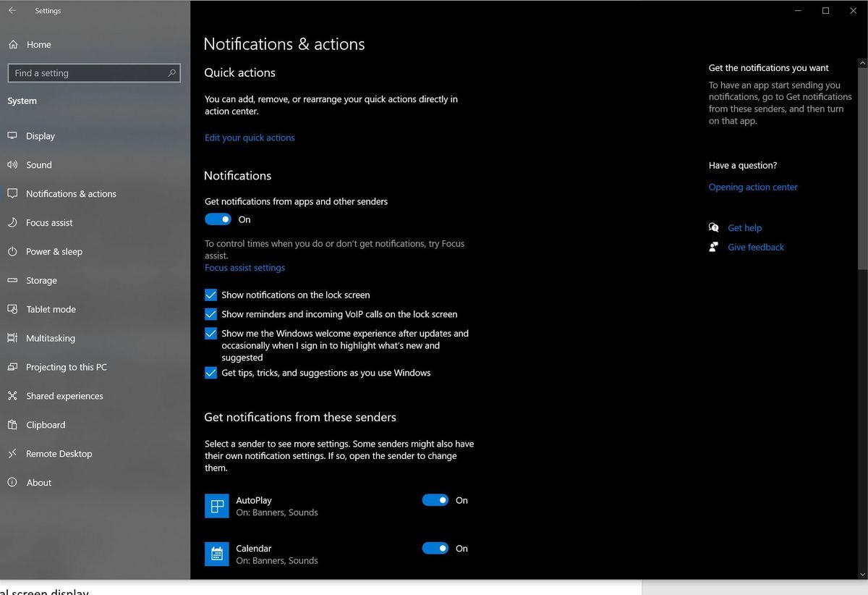Click the Calendar app icon
This screenshot has height=595, width=868.
[217, 554]
